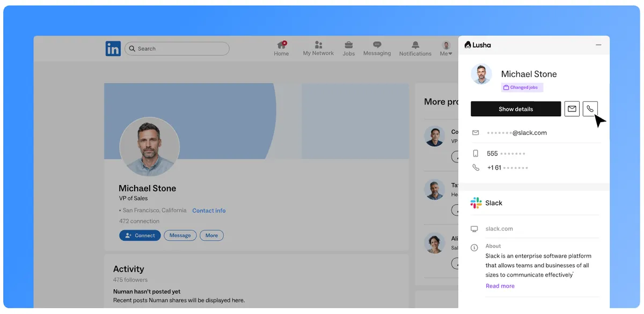Screen dimensions: 644x314
Task: Click the Changed jobs tag
Action: 522,87
